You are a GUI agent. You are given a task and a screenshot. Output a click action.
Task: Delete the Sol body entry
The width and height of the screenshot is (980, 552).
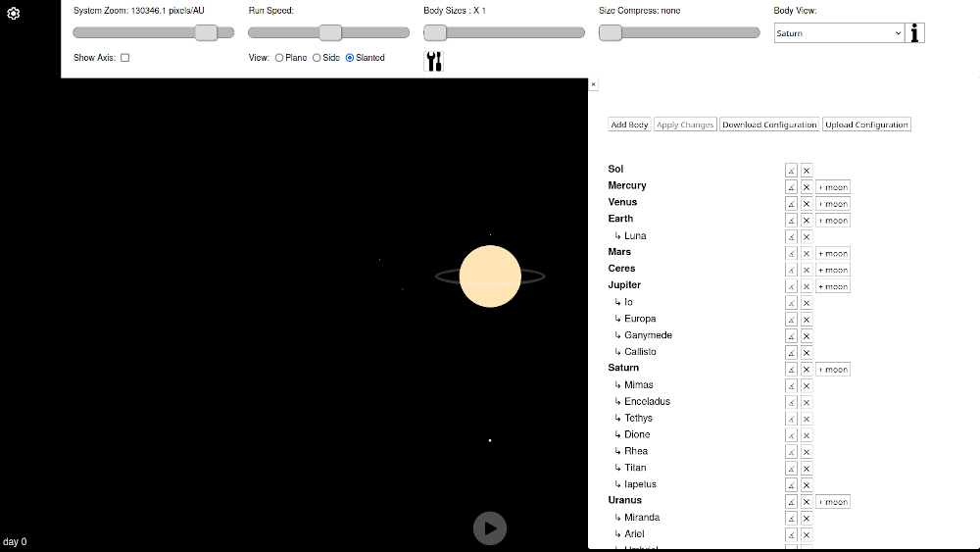click(x=807, y=170)
